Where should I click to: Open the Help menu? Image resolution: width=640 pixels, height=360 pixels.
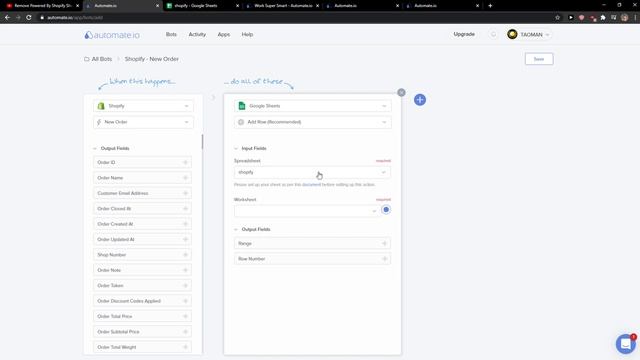(247, 34)
